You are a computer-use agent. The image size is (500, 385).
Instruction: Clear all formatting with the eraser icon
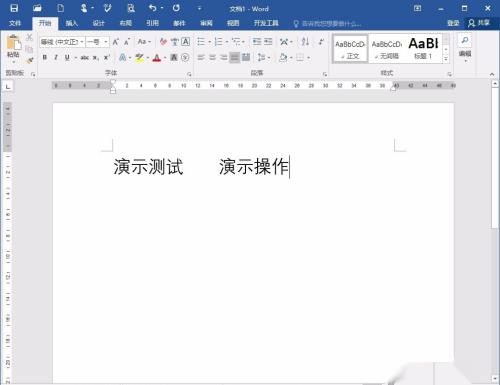tap(163, 42)
